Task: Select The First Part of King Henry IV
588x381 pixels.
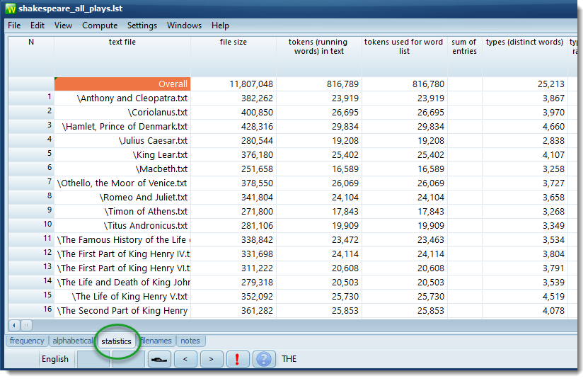Action: 122,254
